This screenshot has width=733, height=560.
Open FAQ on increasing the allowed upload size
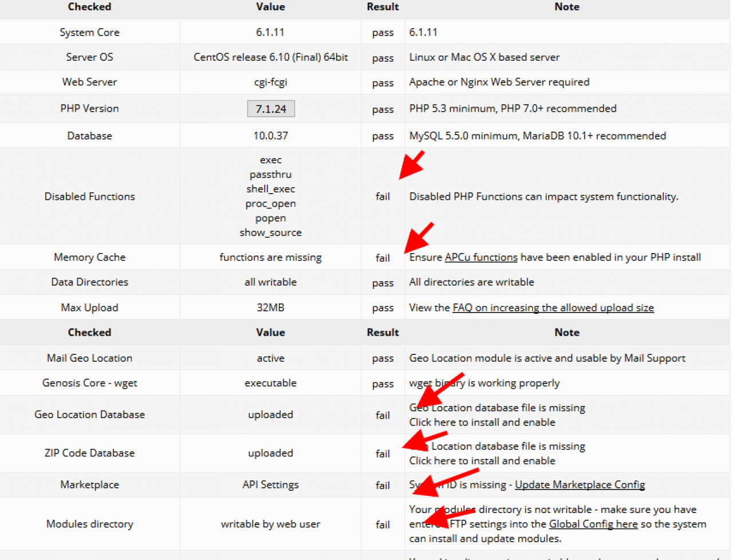(553, 307)
